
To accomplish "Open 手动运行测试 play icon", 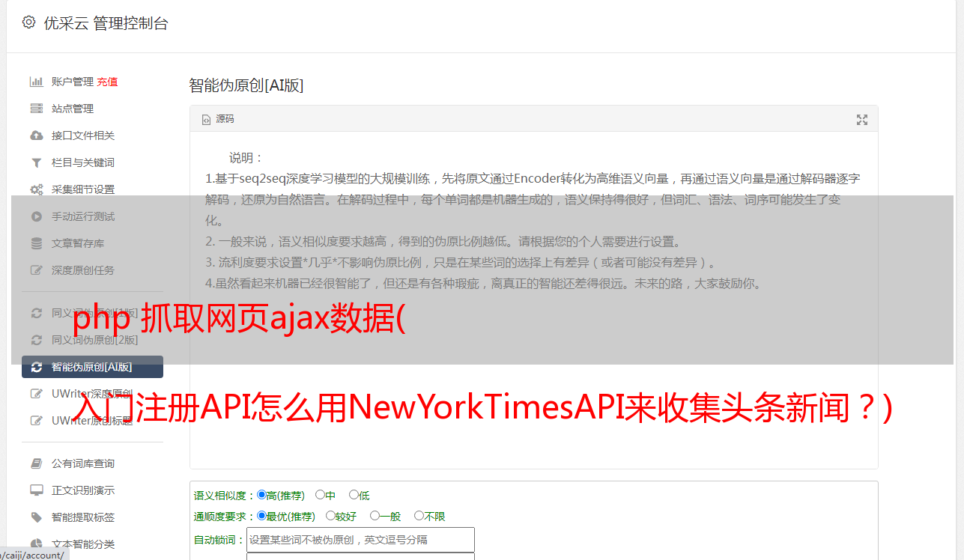I will [36, 216].
